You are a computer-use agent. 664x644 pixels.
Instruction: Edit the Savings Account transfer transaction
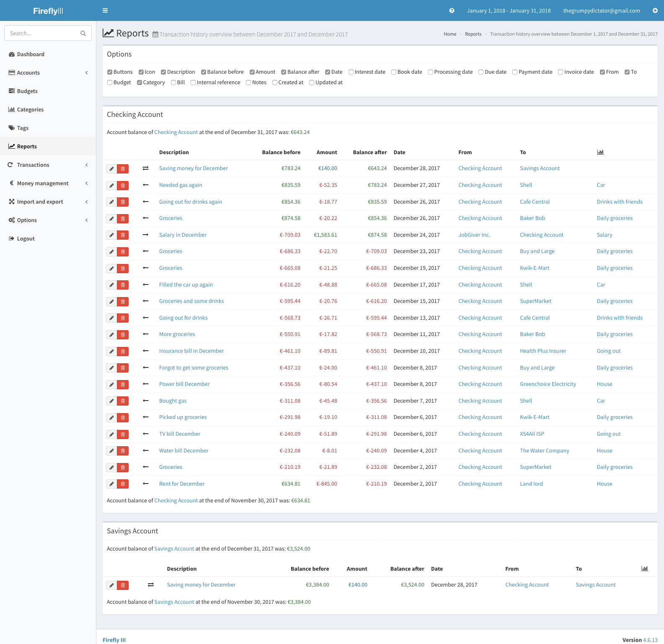111,585
